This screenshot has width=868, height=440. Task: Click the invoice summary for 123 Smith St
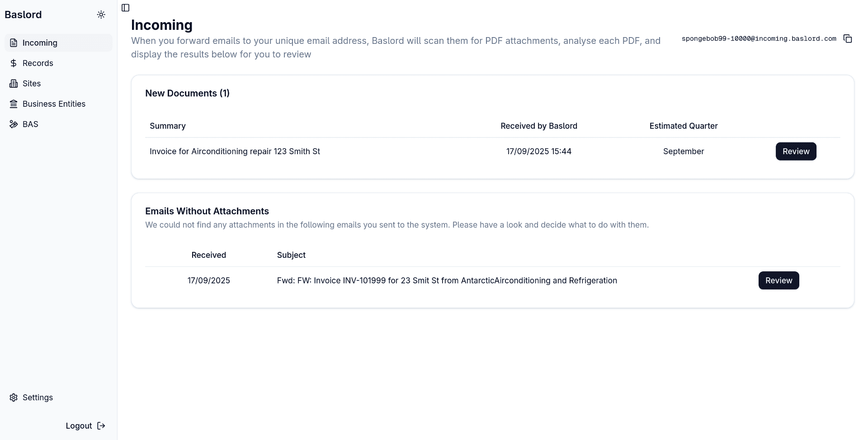(235, 151)
